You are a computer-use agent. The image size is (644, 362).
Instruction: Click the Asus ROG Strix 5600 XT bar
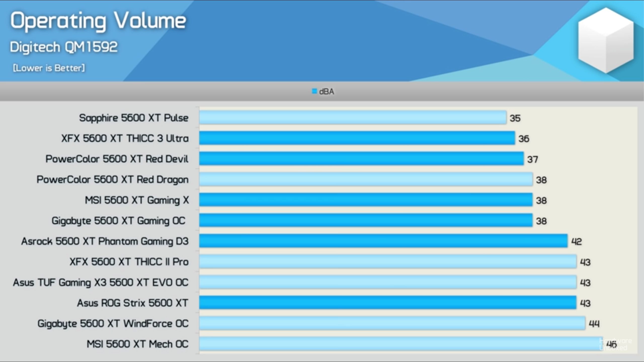[x=387, y=303]
